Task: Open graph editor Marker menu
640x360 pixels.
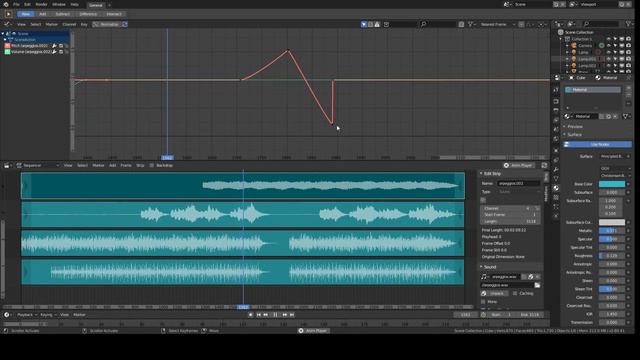Action: click(51, 24)
